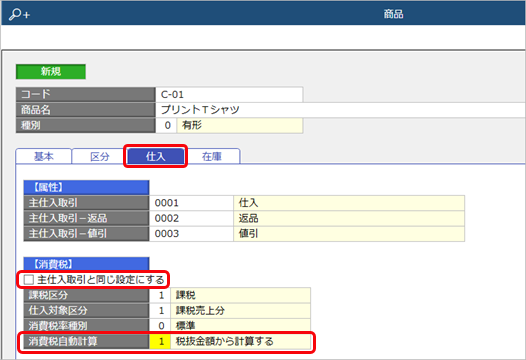
Task: Click the 課税区分 code field
Action: (x=160, y=295)
